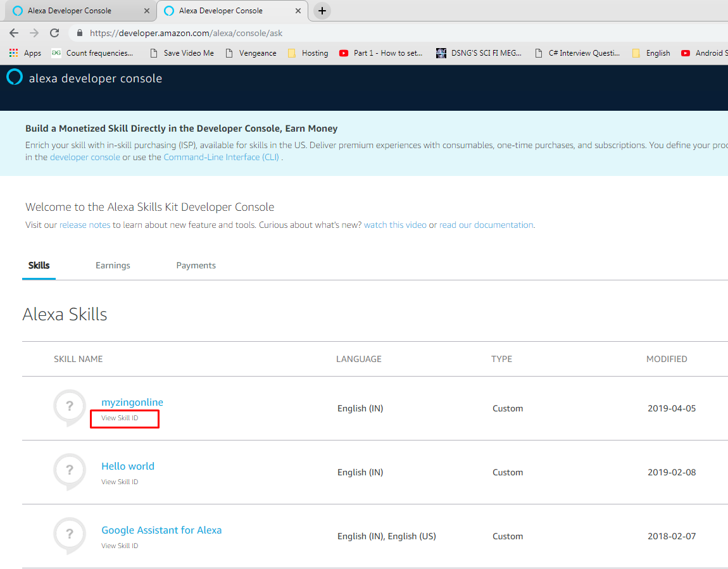The width and height of the screenshot is (728, 569).
Task: Switch to the Payments tab
Action: click(x=196, y=265)
